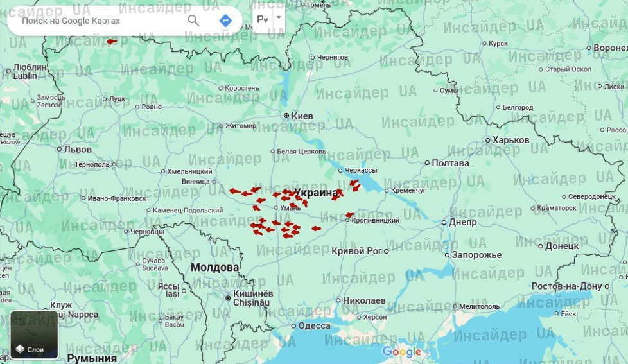
Task: Select the Львов city label
Action: coord(78,149)
